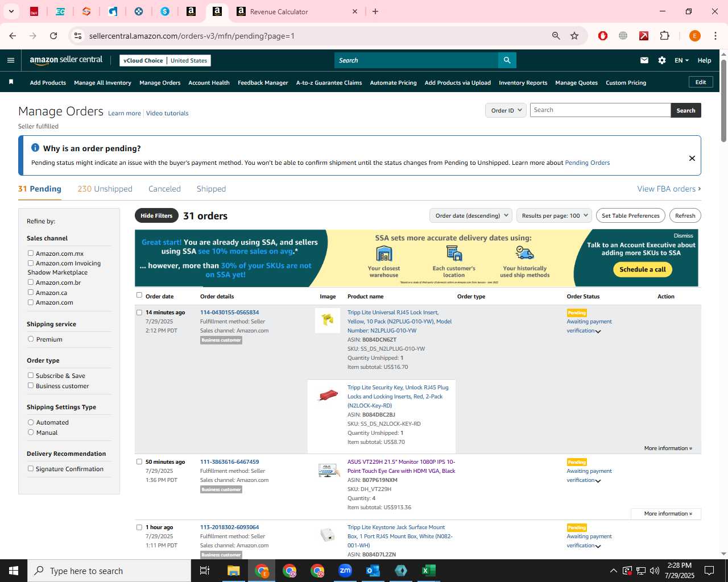
Task: Open the vCloud Choice United States account switcher
Action: point(165,60)
